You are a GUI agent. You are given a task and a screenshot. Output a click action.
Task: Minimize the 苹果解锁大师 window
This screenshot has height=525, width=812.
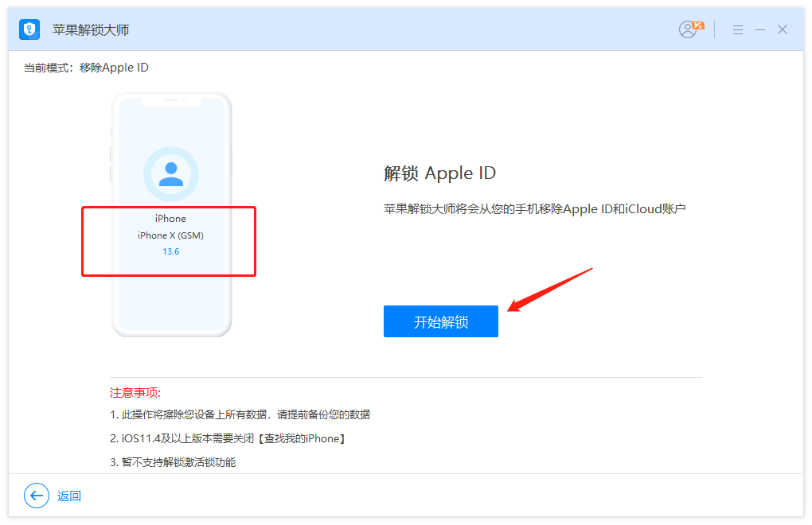pos(760,30)
